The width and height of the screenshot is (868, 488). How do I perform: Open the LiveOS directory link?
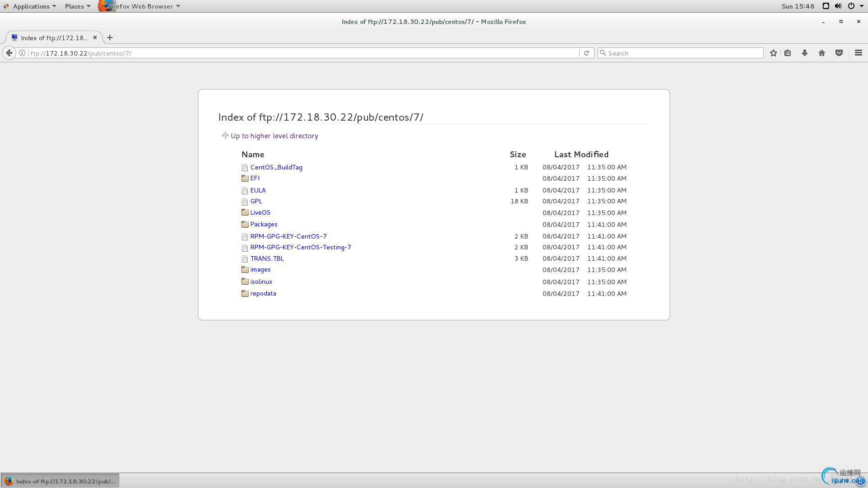260,212
